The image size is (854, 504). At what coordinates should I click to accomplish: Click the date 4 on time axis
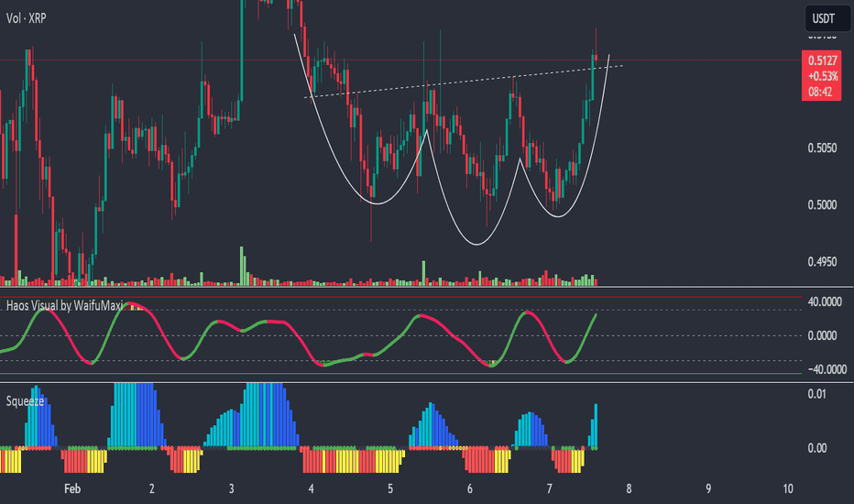pos(311,488)
